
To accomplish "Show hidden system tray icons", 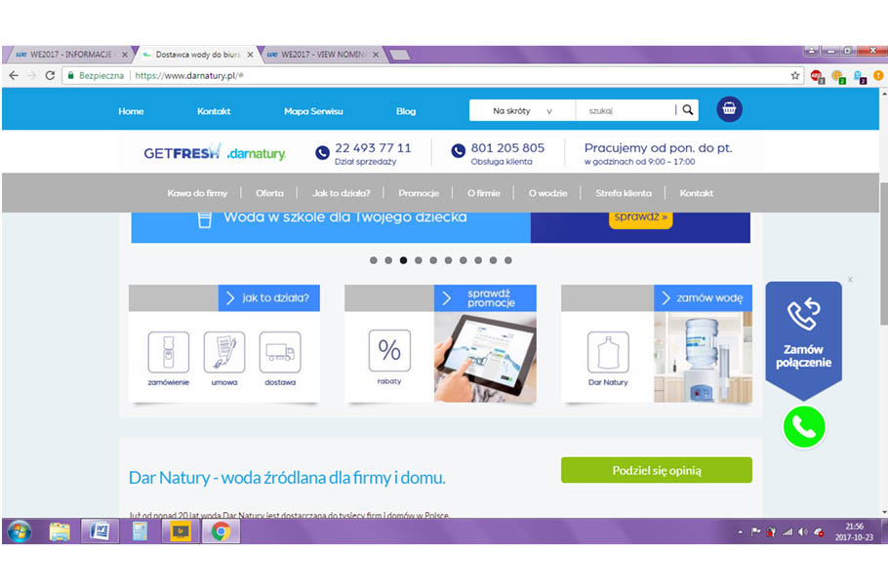I will pyautogui.click(x=741, y=532).
